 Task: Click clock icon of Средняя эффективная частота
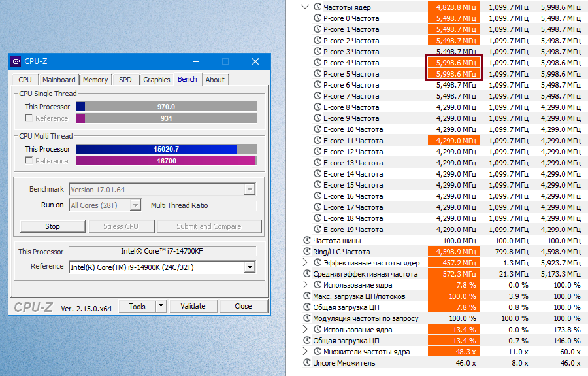pyautogui.click(x=307, y=274)
